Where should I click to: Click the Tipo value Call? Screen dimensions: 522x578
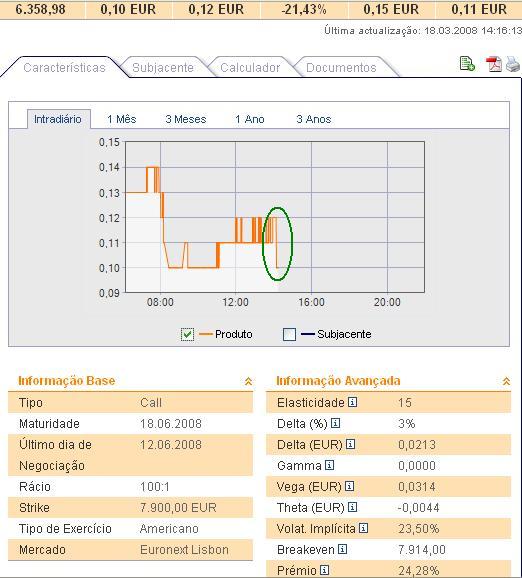click(x=151, y=403)
